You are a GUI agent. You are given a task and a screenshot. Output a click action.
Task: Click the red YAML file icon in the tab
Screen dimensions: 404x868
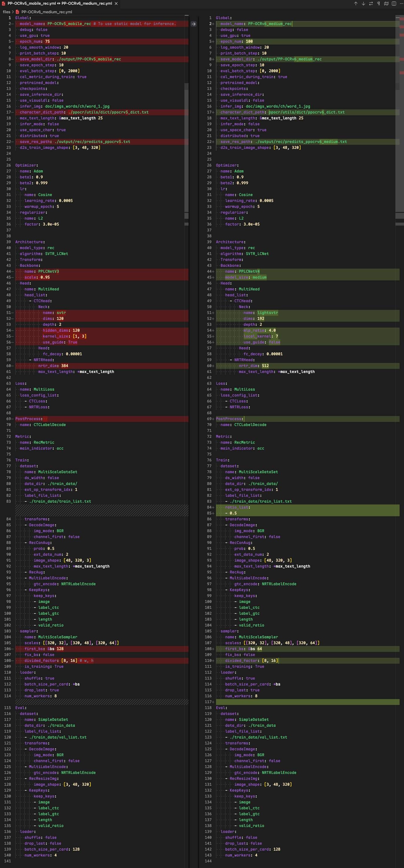pos(4,4)
